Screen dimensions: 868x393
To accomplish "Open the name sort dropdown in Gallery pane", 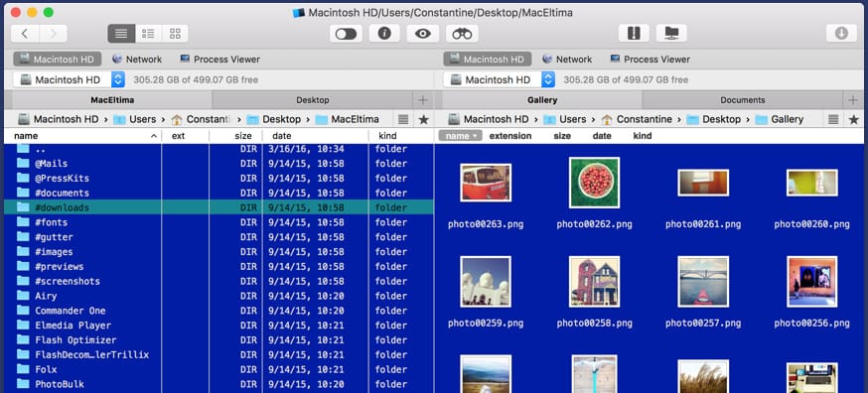I will click(x=461, y=136).
